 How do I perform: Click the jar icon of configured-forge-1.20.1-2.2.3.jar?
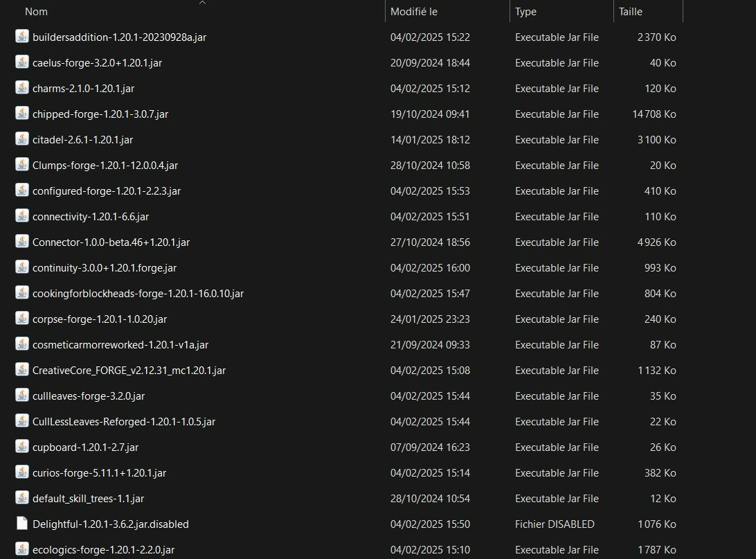click(21, 190)
